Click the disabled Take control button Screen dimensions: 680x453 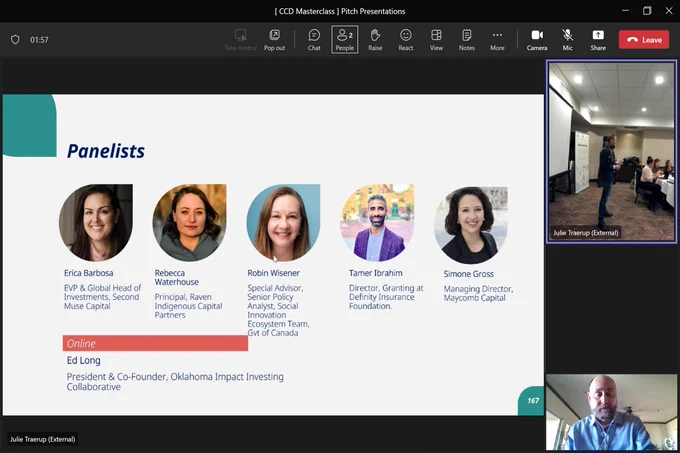coord(240,39)
